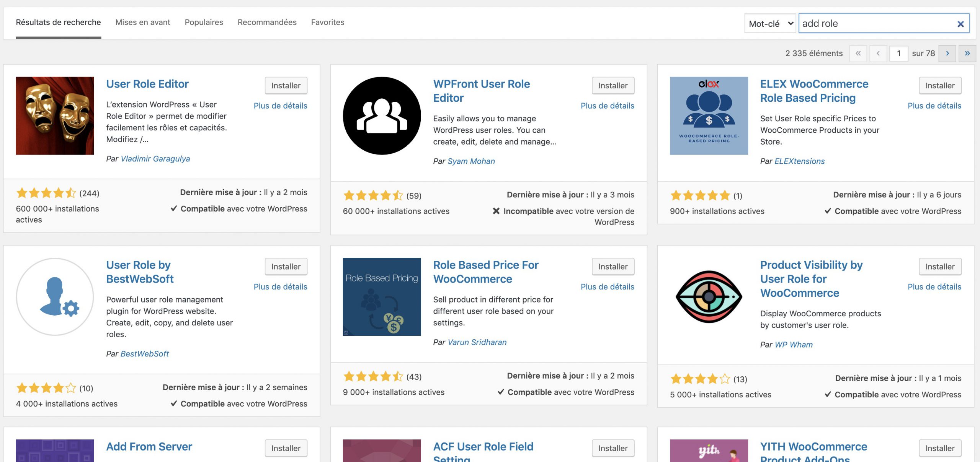The height and width of the screenshot is (462, 980).
Task: Install Role Based Price For WooCommerce
Action: point(613,267)
